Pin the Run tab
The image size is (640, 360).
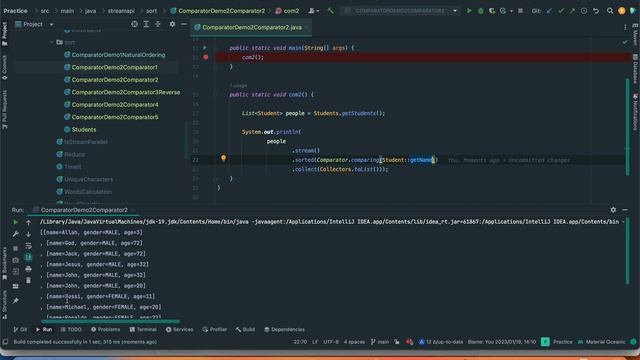point(16,301)
